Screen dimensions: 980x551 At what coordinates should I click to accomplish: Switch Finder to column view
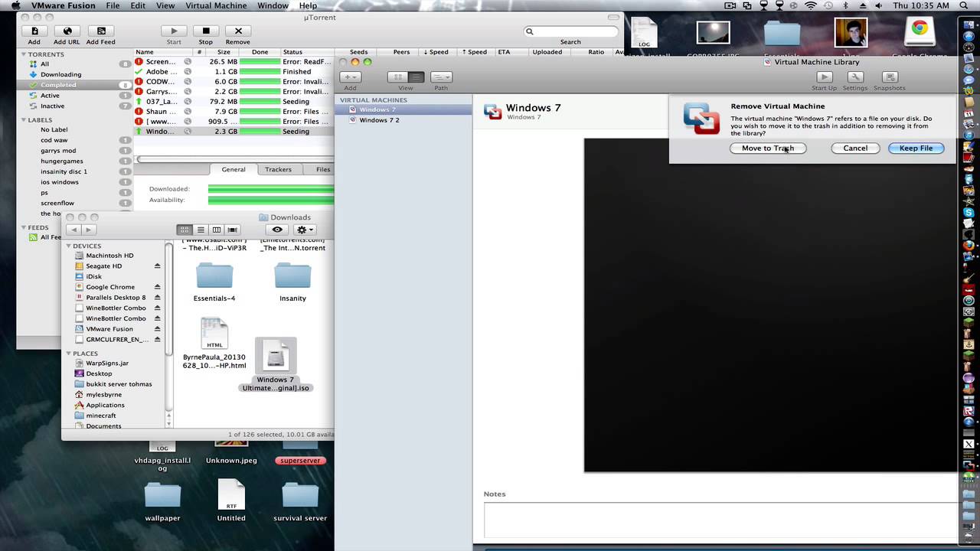tap(217, 230)
